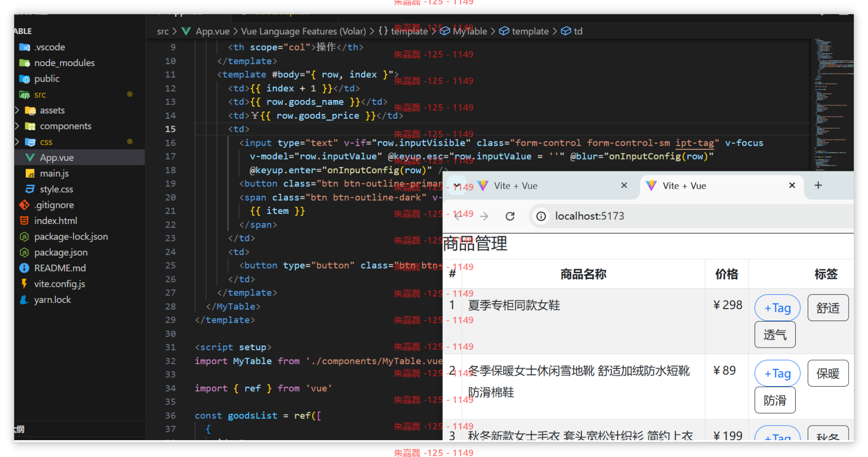Click the 防滑 tag button
Screen dimensions: 868x457
[x=775, y=400]
